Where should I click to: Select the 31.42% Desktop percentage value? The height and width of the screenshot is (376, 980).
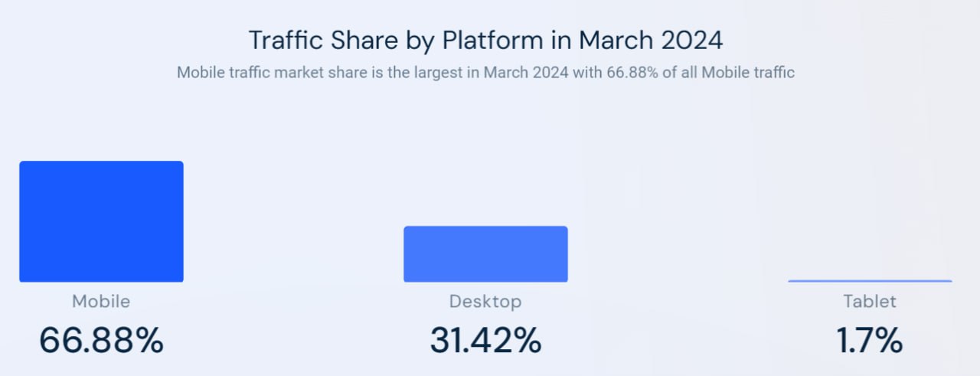(x=485, y=341)
